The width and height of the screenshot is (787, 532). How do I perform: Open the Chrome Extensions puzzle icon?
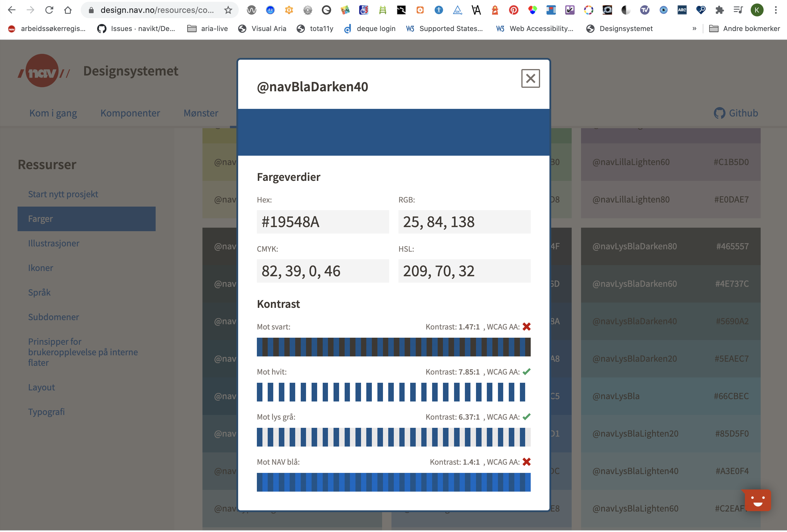[x=719, y=10]
